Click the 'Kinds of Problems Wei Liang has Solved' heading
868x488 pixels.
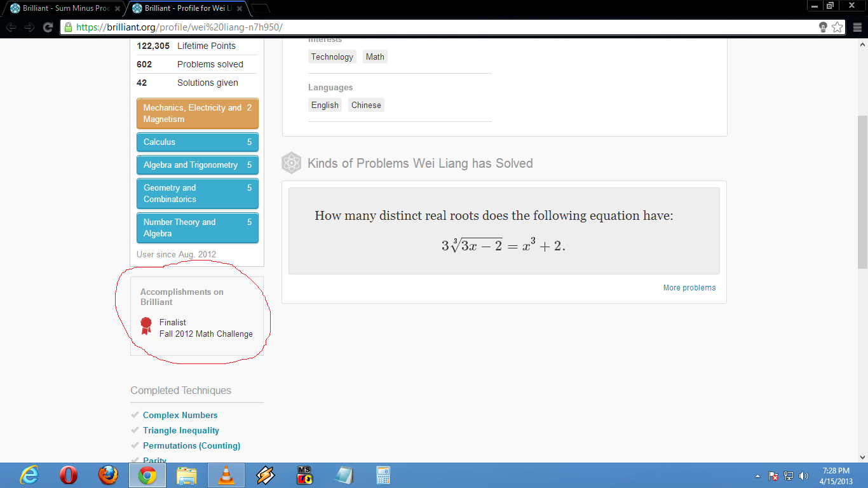[420, 163]
